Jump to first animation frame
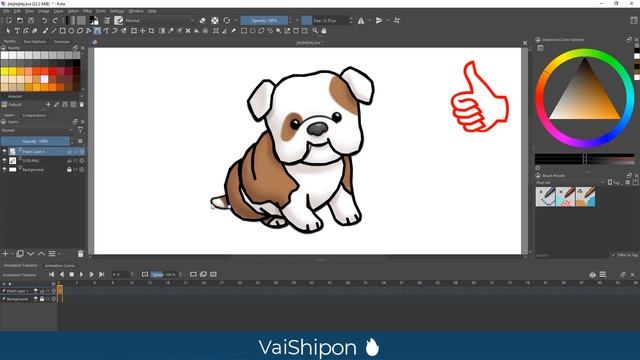The width and height of the screenshot is (640, 360). [51, 275]
